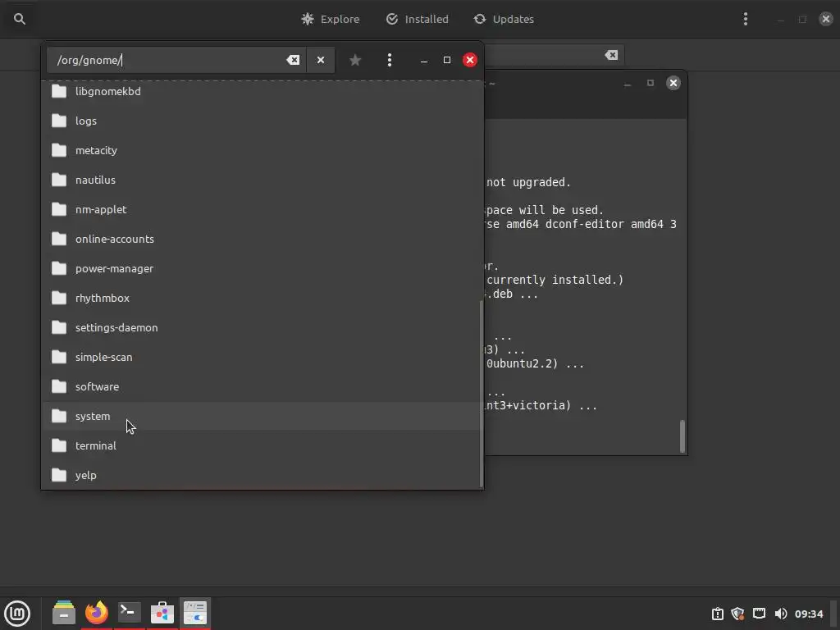Open the nautilus folder
This screenshot has width=840, height=630.
coord(261,180)
